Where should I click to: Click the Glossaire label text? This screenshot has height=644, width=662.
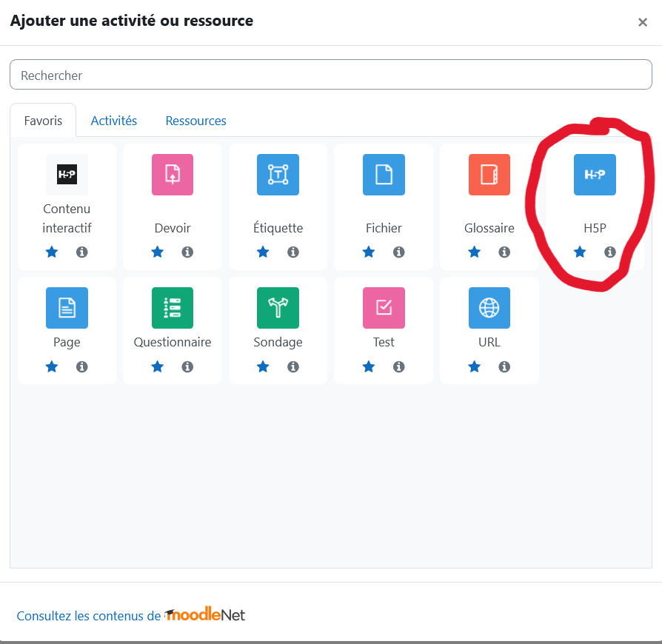pos(489,228)
